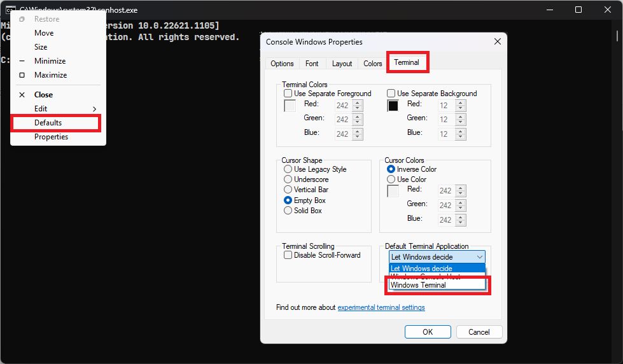Maximize the conhost.exe window

(x=578, y=10)
